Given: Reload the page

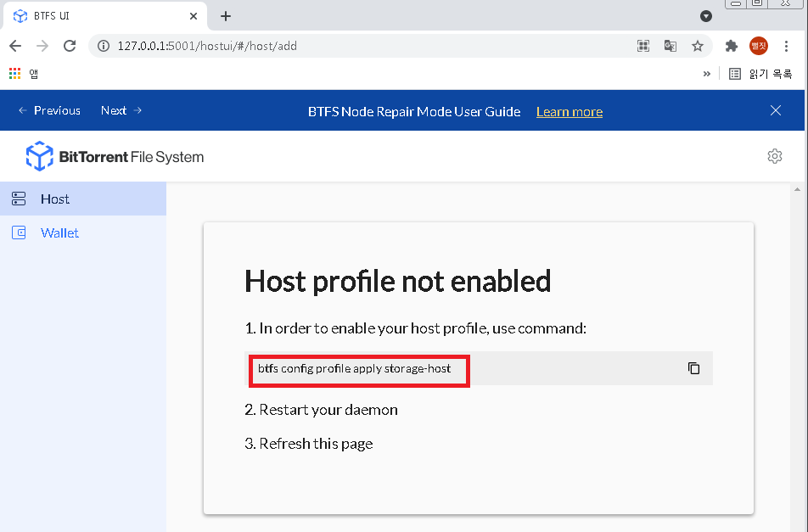Looking at the screenshot, I should tap(70, 46).
